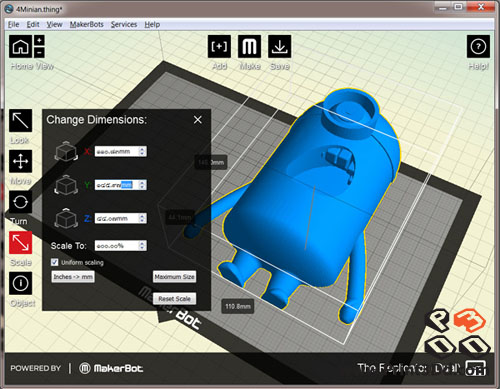Click the printer status icon bottom right
The width and height of the screenshot is (500, 389).
[x=476, y=368]
